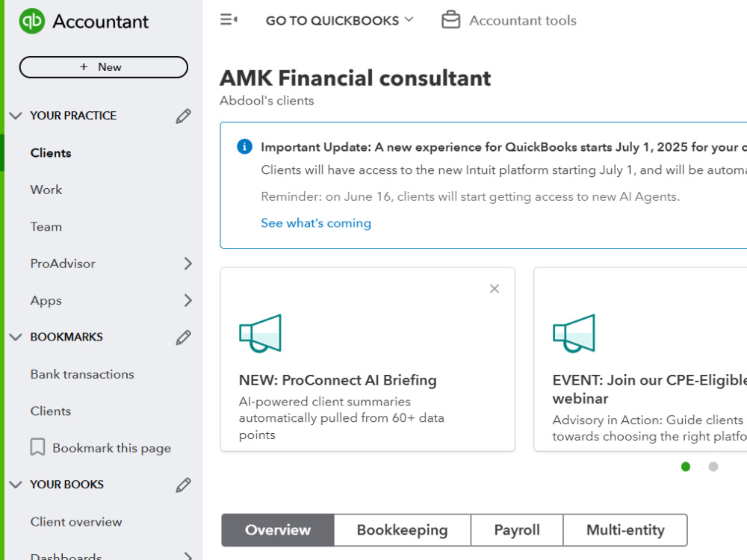This screenshot has height=560, width=747.
Task: Open the See what's coming link
Action: [x=316, y=223]
